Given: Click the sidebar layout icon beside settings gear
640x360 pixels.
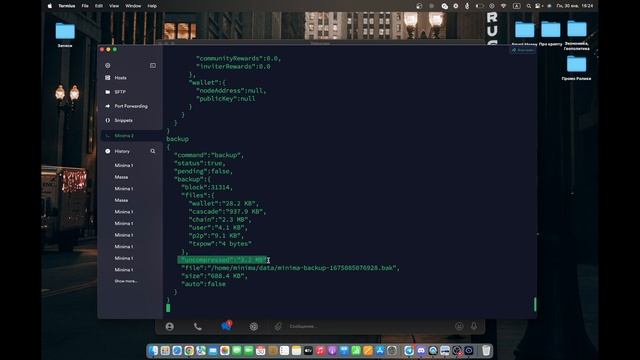Looking at the screenshot, I should point(153,65).
